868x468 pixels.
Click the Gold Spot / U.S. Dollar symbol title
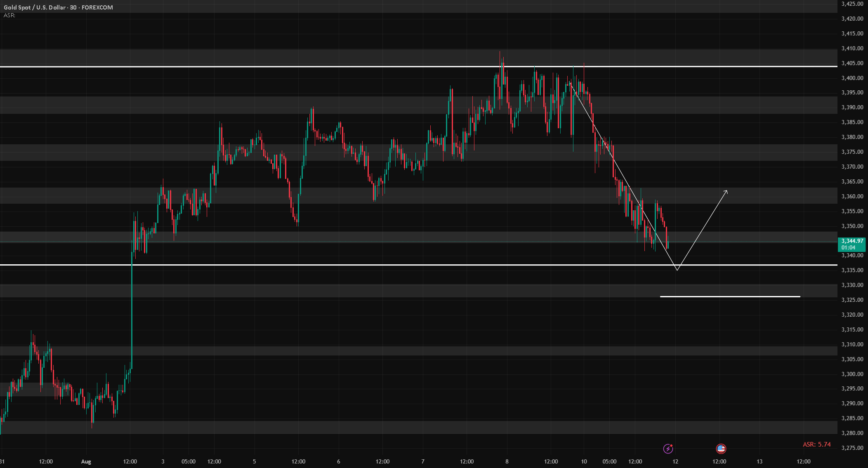point(35,7)
